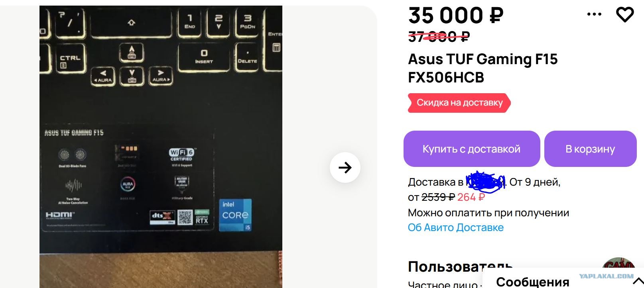The image size is (644, 288).
Task: Click the Скидка на доставку badge
Action: tap(459, 103)
